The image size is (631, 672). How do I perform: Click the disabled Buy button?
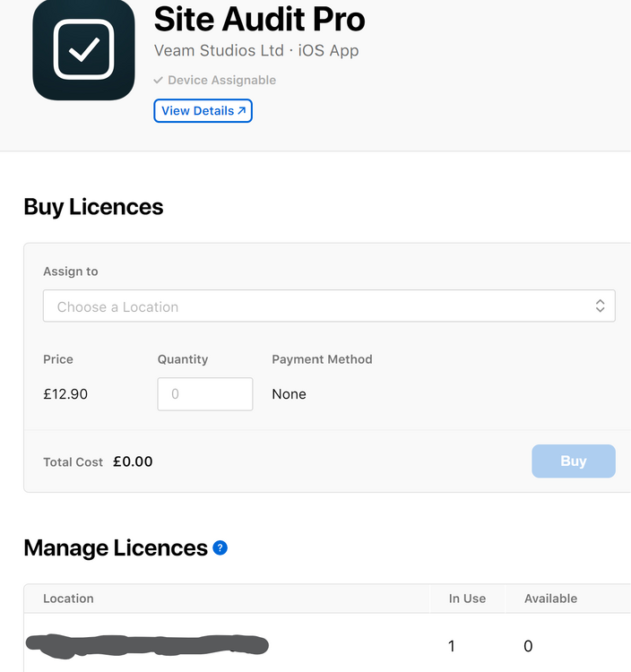574,461
